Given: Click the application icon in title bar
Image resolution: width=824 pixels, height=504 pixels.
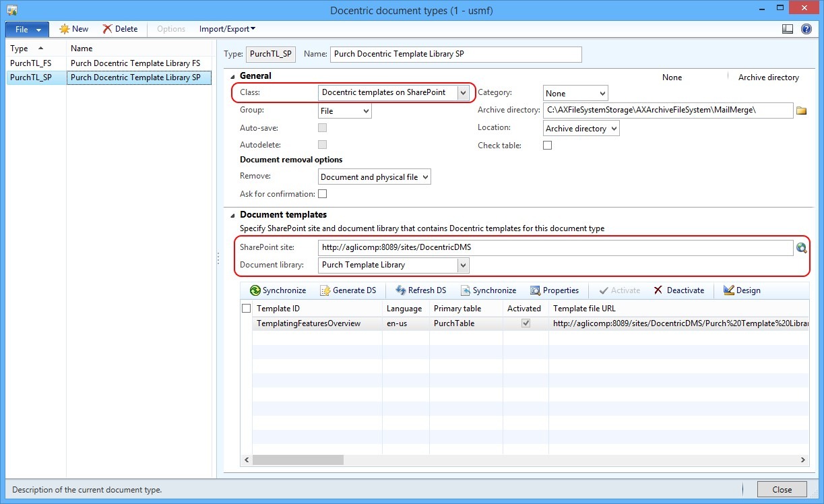Looking at the screenshot, I should [x=12, y=10].
